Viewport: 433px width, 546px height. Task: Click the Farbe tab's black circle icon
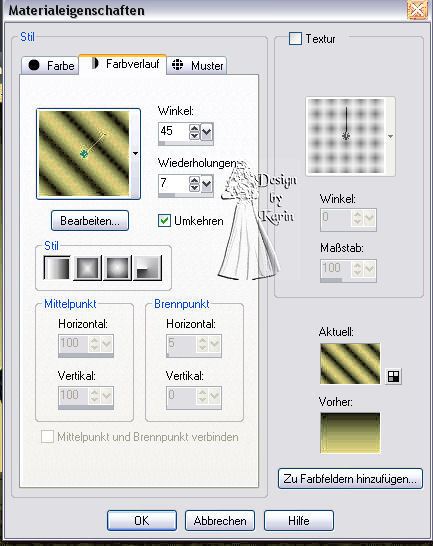click(x=34, y=65)
